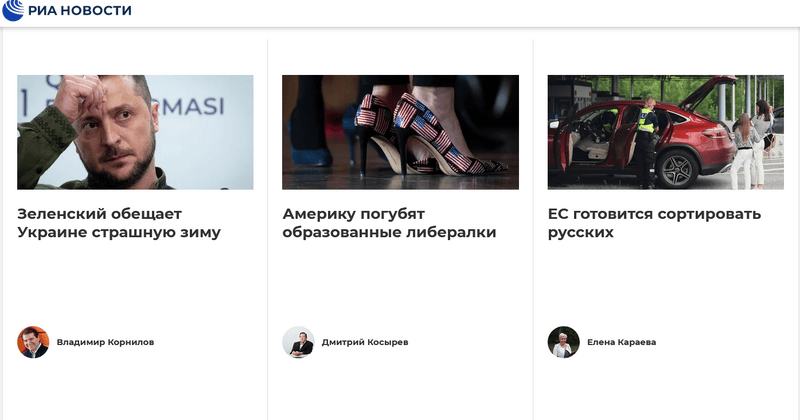The width and height of the screenshot is (800, 420).
Task: Open the American-flag high heels thumbnail
Action: (401, 132)
